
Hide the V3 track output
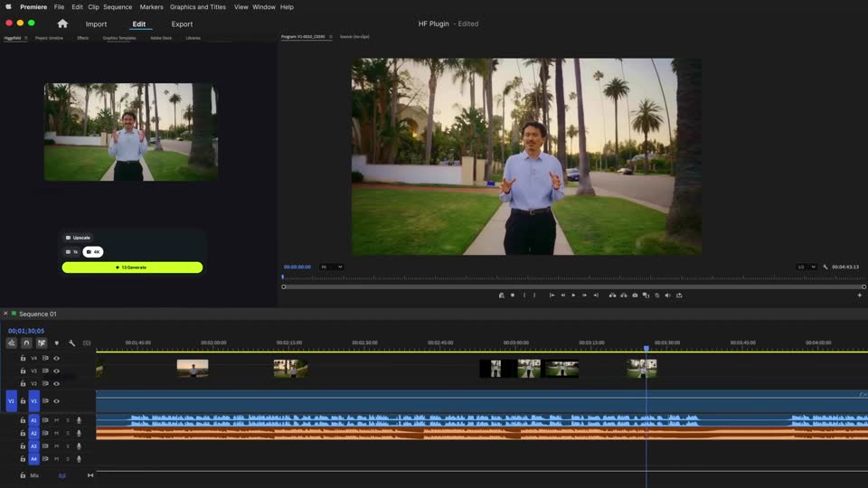[x=56, y=371]
